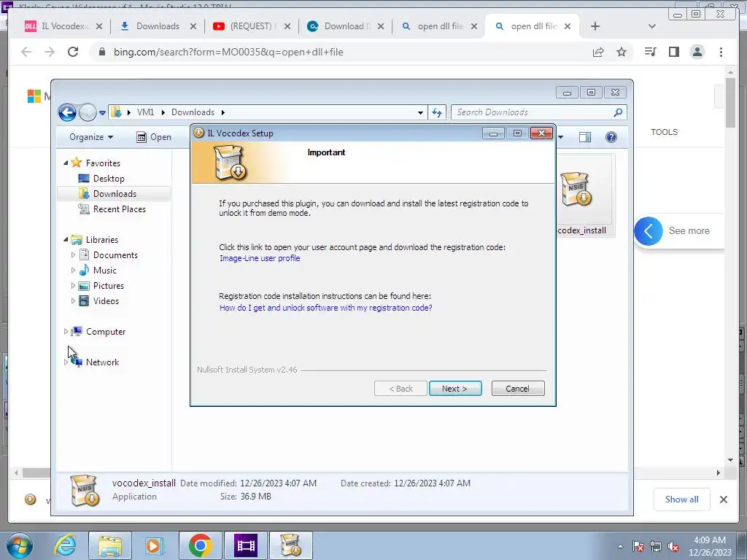The width and height of the screenshot is (747, 560).
Task: Launch Internet Explorer from the taskbar
Action: [x=65, y=545]
